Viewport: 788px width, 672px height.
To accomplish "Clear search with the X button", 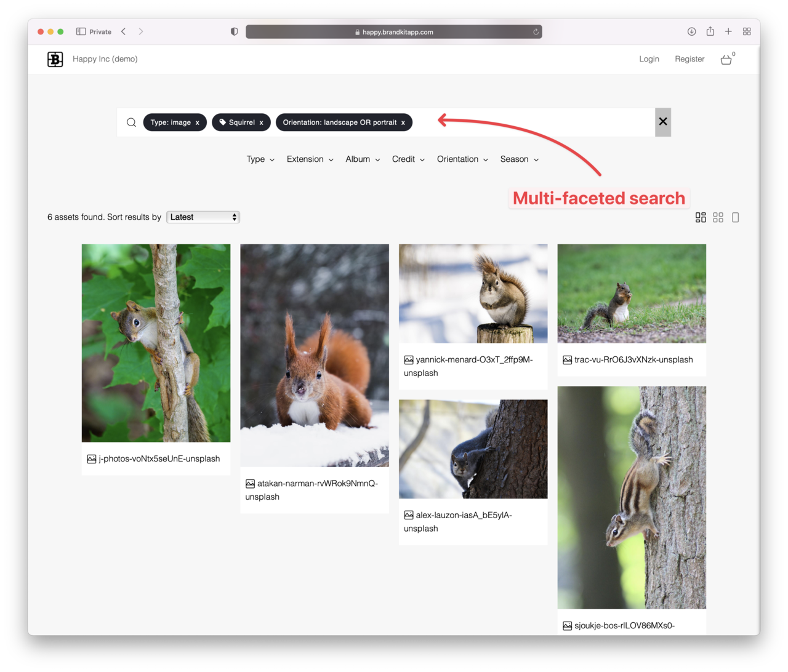I will (x=663, y=122).
